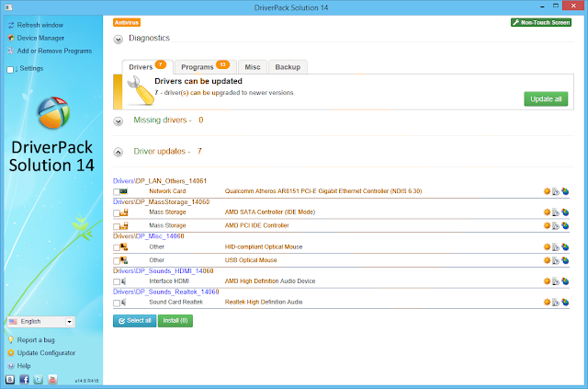The height and width of the screenshot is (389, 588).
Task: Click the lightbulb icon beside Report a bug
Action: point(11,340)
